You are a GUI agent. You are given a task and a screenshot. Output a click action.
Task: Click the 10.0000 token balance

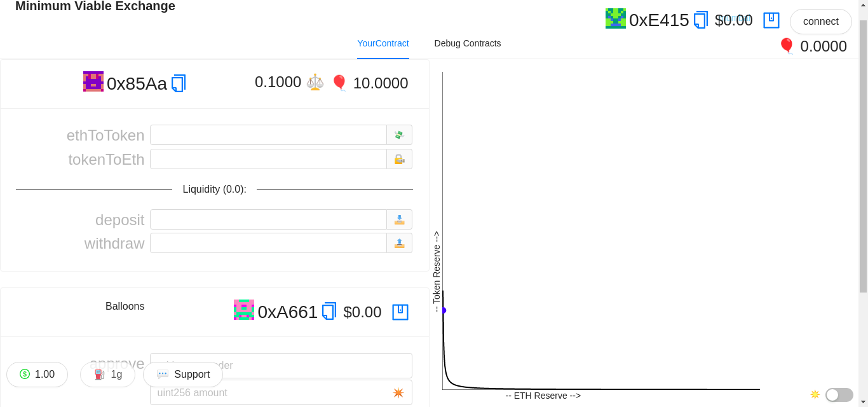coord(381,83)
